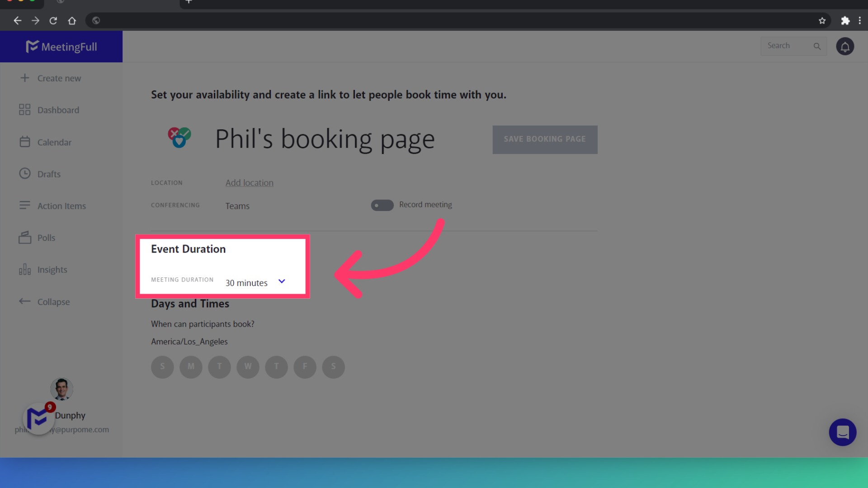The height and width of the screenshot is (488, 868).
Task: Open the Dashboard panel
Action: pyautogui.click(x=58, y=110)
